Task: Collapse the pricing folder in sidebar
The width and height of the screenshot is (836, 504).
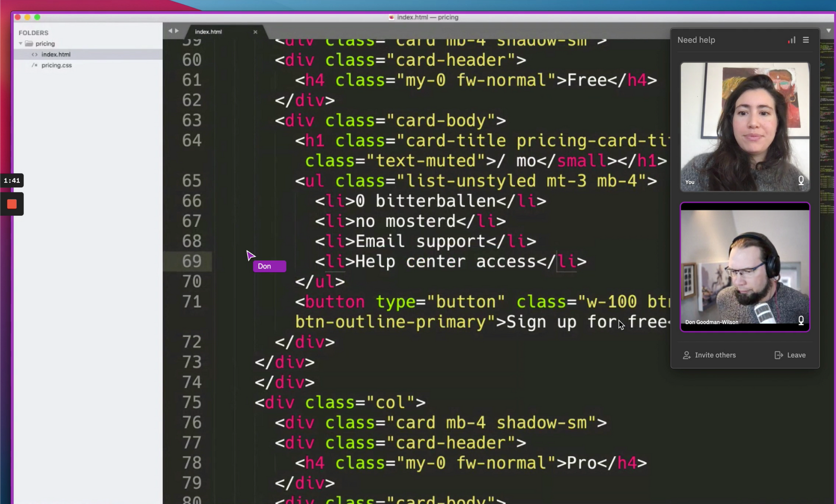Action: tap(21, 43)
